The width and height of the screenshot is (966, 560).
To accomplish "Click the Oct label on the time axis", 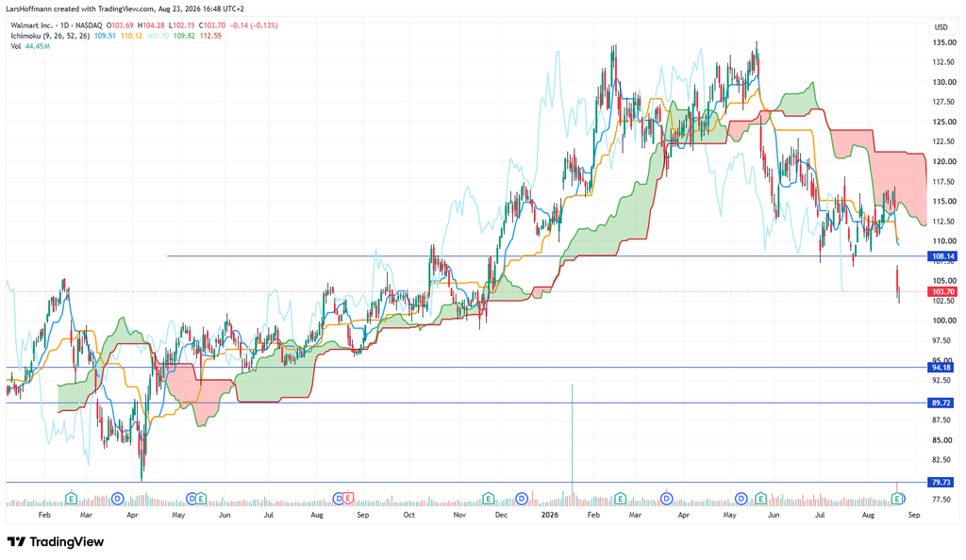I will (x=409, y=515).
